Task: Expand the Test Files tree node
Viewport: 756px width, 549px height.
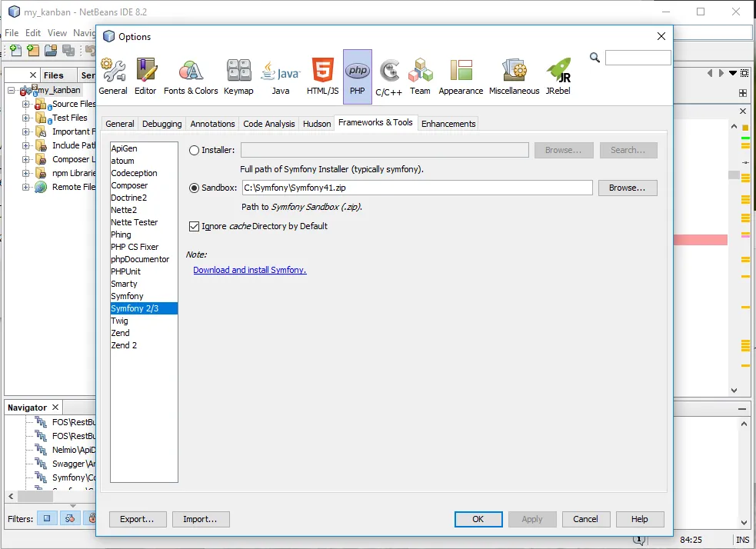Action: 25,118
